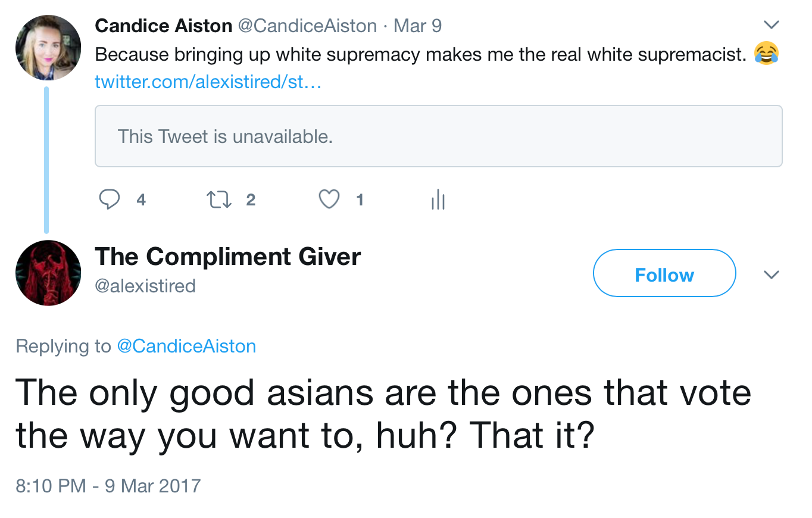This screenshot has height=518, width=812.
Task: Open tweet analytics bar chart icon
Action: [x=438, y=200]
